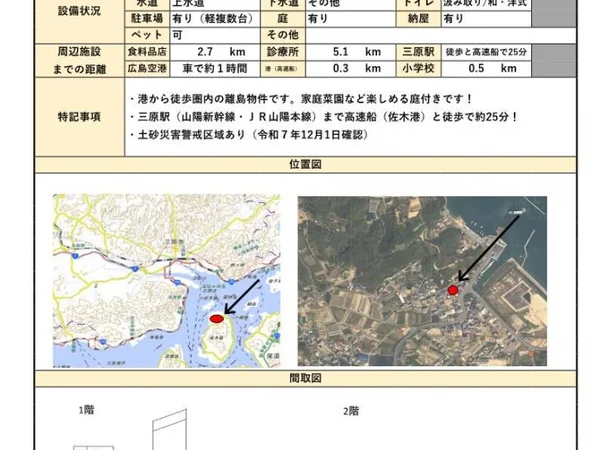Screen dimensions: 600x450
Task: Click the red dot marker on aerial photo
Action: click(453, 290)
